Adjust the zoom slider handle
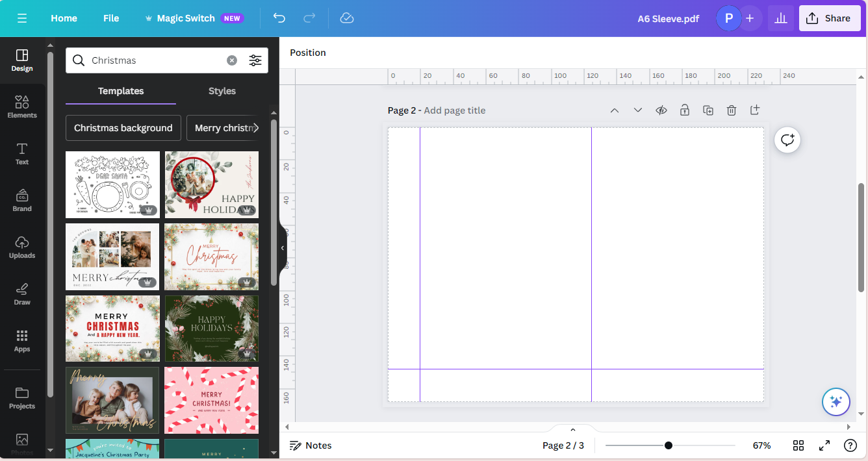 tap(669, 445)
